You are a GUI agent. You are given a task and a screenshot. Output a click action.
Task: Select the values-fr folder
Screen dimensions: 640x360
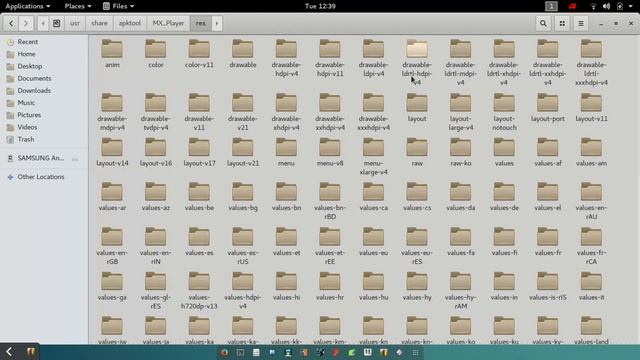coord(548,241)
